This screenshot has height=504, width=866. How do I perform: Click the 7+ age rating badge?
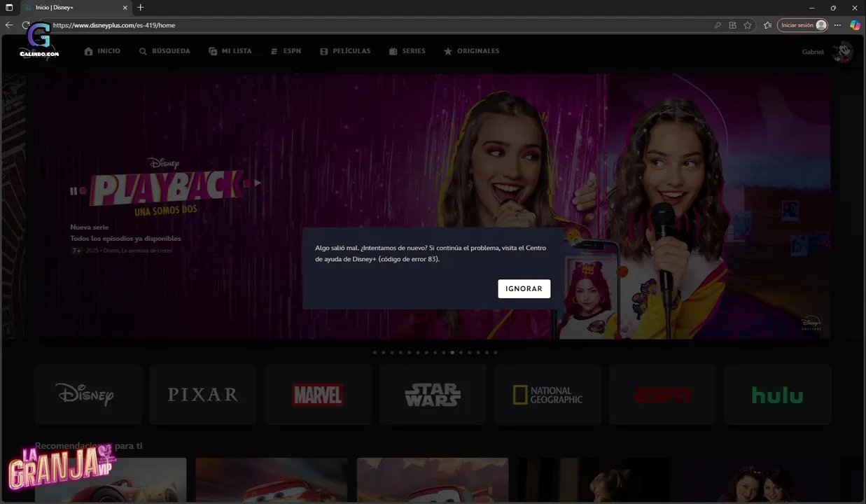pos(76,251)
